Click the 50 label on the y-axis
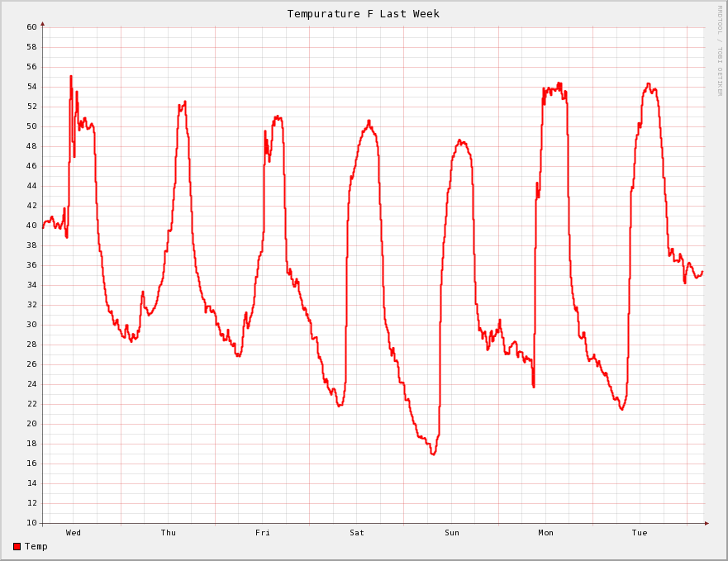The height and width of the screenshot is (561, 728). 31,126
